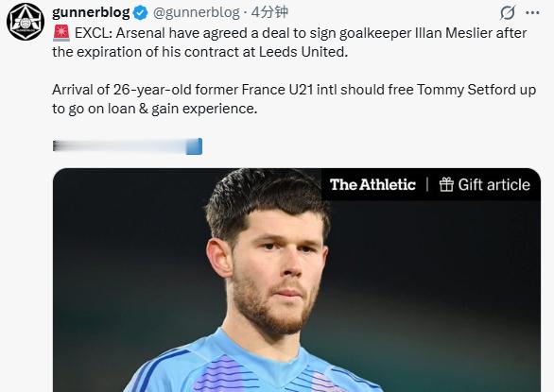Click the dark header strip on card
The image size is (554, 392).
tap(431, 184)
